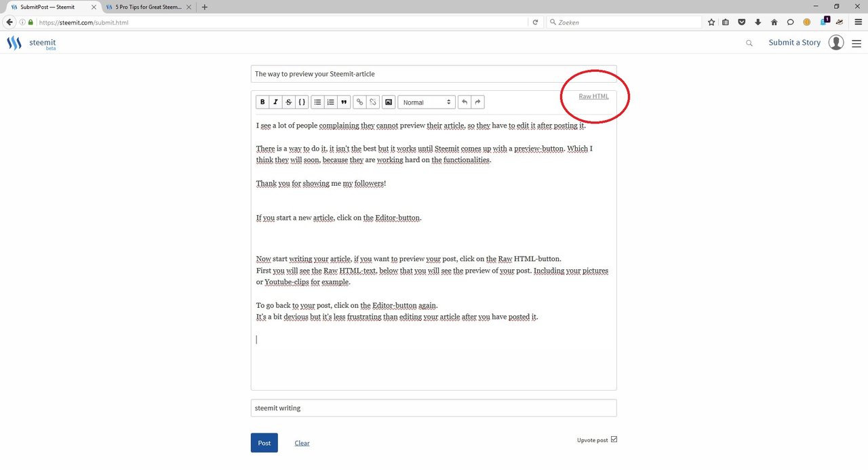Reload the current page
Screen dimensions: 868x470
535,22
